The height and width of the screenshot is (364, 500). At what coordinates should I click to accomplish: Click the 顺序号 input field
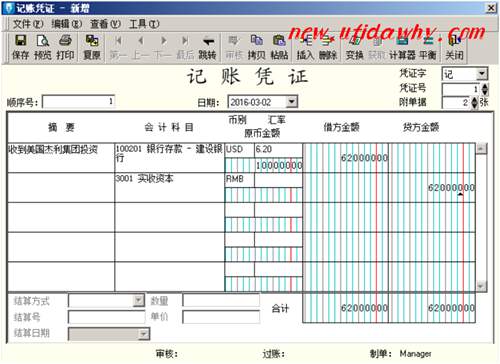(x=79, y=101)
